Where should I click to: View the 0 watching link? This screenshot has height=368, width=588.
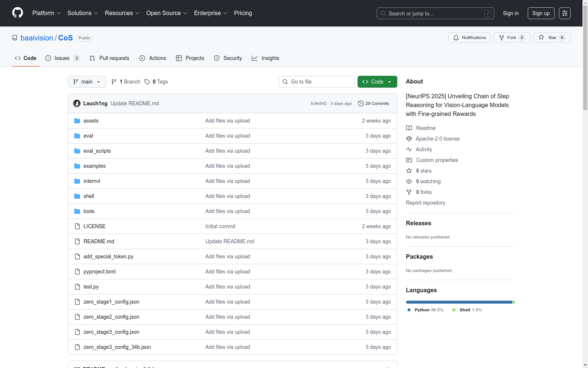point(423,181)
